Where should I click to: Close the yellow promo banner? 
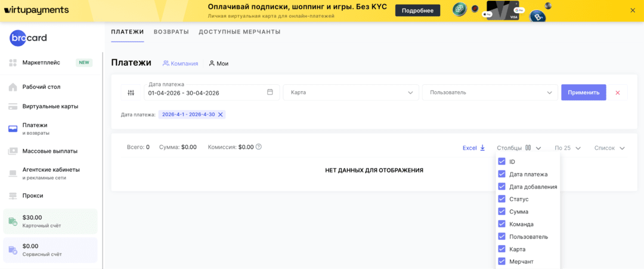pos(633,11)
